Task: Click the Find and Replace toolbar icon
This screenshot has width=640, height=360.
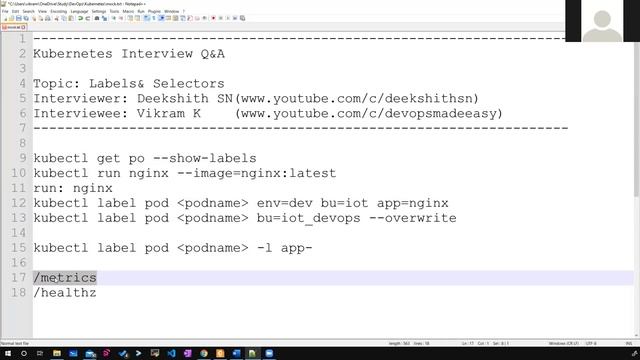Action: click(x=104, y=18)
